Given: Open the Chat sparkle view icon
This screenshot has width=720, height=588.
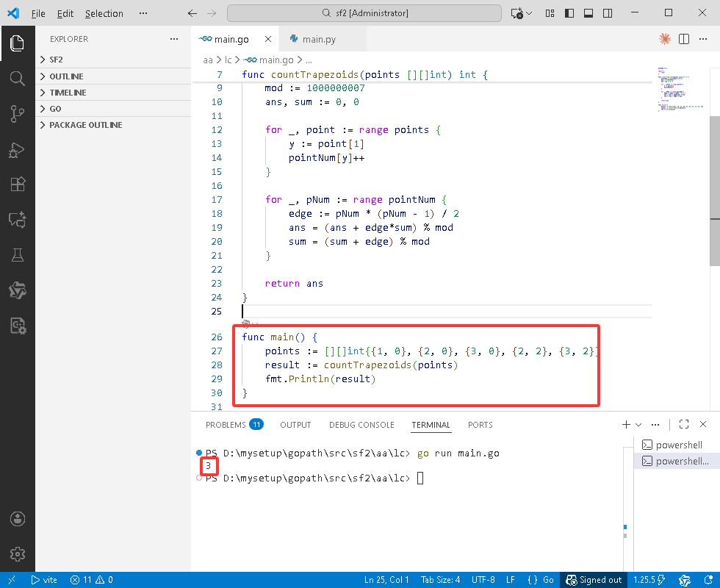Looking at the screenshot, I should point(18,220).
